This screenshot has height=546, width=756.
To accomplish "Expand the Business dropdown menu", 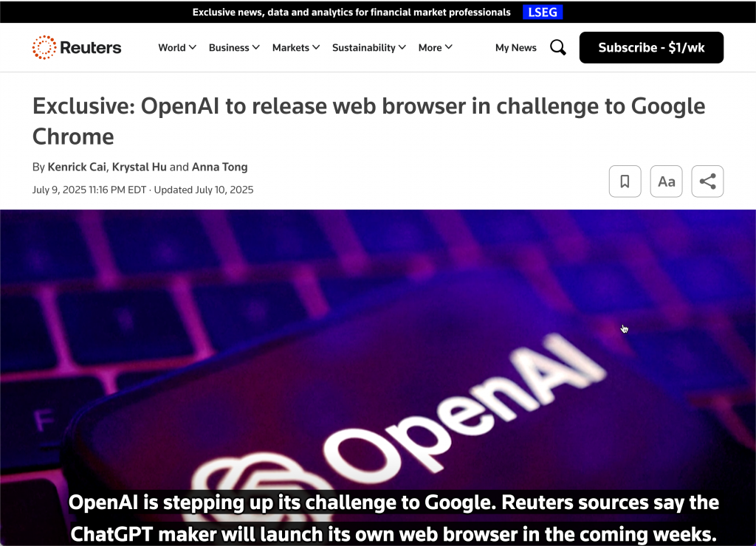I will (x=234, y=48).
